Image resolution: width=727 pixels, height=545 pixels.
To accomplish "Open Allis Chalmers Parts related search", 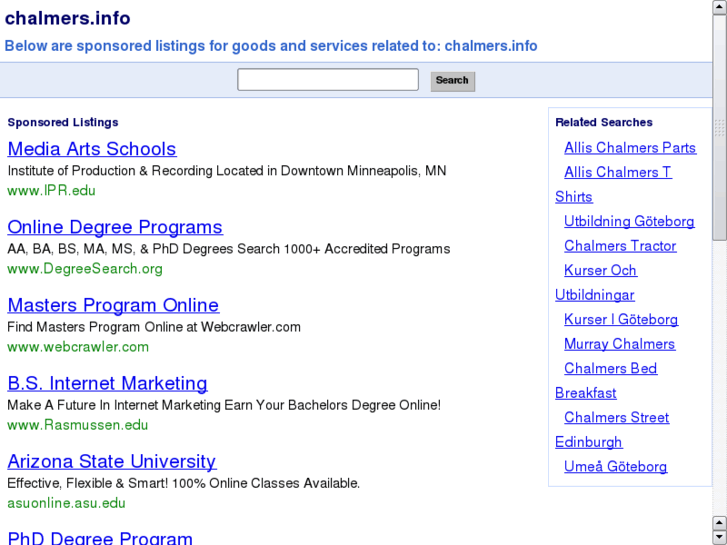I will [x=630, y=147].
